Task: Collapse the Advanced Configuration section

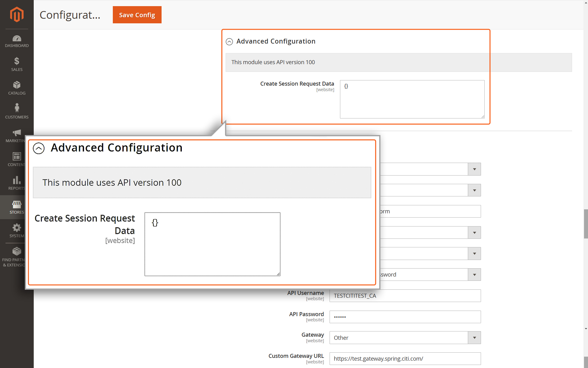Action: [229, 41]
